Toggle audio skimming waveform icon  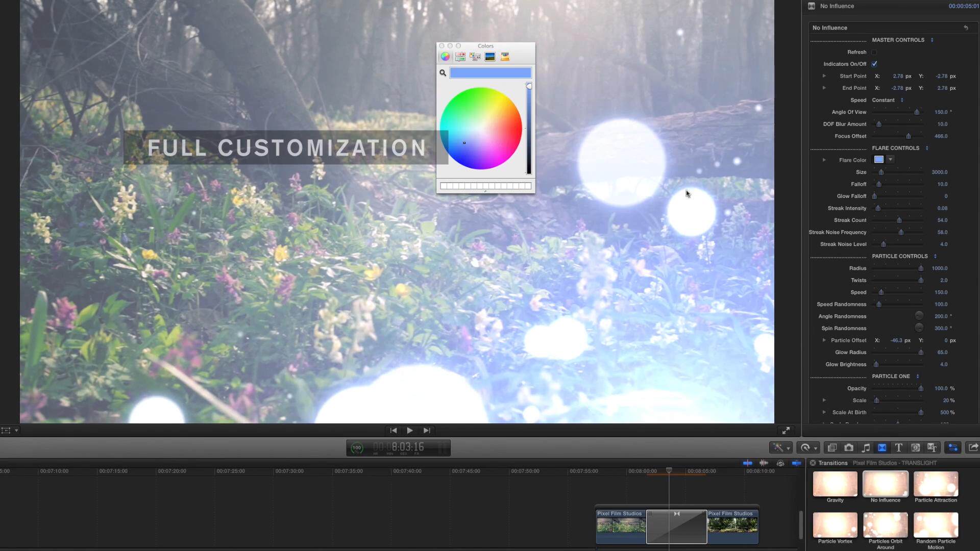(764, 463)
